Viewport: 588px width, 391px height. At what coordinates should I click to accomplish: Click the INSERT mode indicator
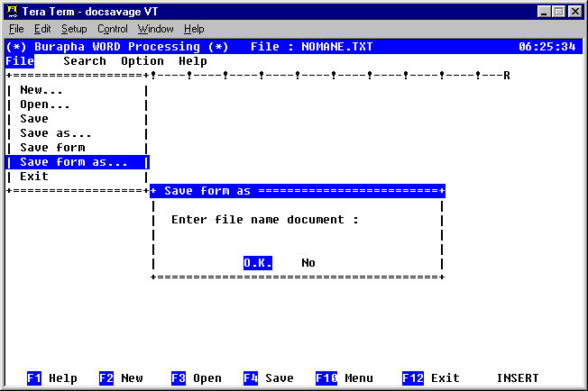tap(518, 378)
